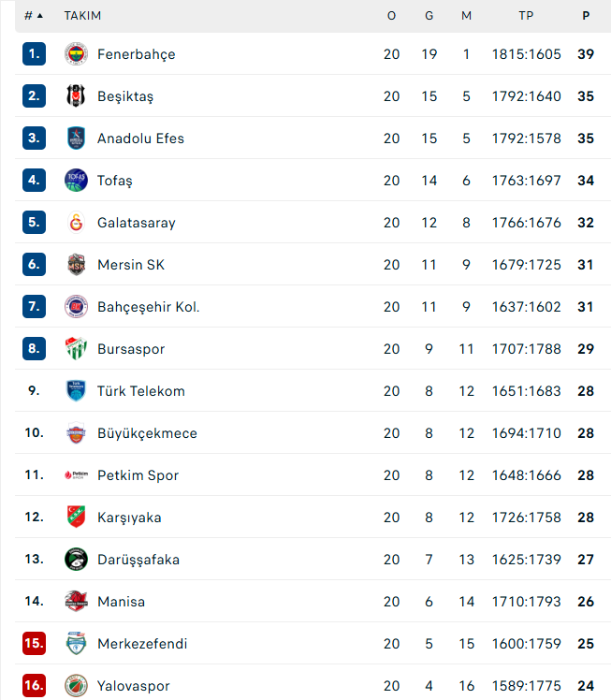The image size is (611, 700).
Task: Click the G wins column header
Action: point(429,16)
